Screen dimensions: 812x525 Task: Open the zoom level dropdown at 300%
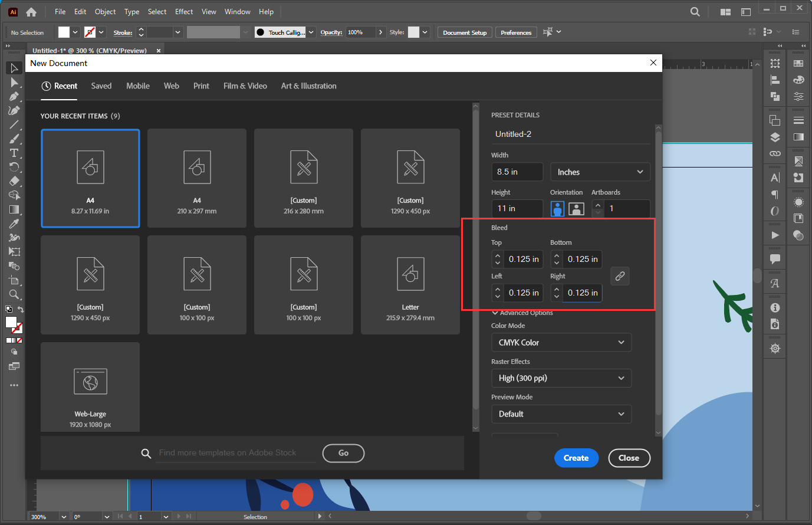(64, 517)
